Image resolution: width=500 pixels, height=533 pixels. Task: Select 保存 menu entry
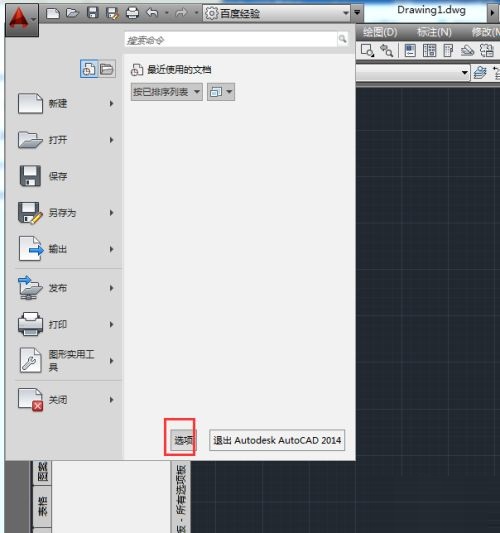(66, 176)
